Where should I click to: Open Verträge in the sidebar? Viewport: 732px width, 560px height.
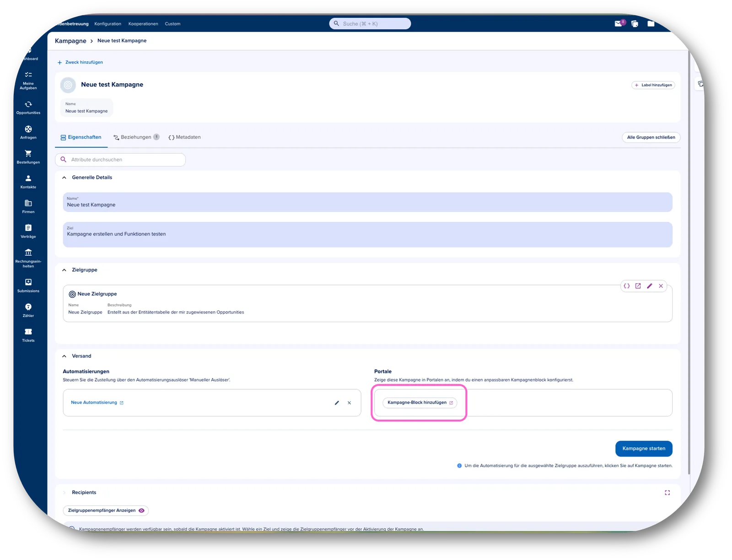click(x=28, y=231)
